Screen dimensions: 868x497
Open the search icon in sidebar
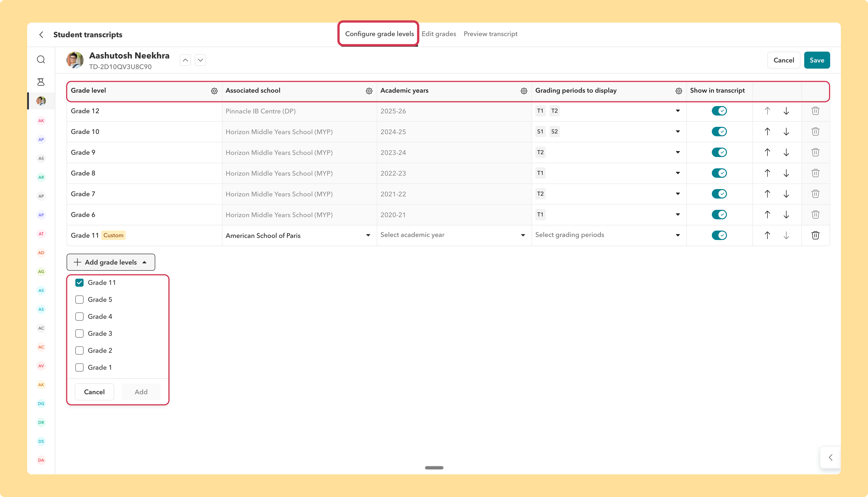tap(41, 60)
